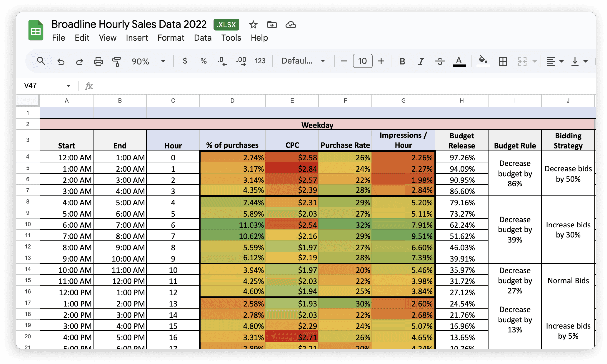Click the undo arrow icon
The width and height of the screenshot is (607, 364).
pyautogui.click(x=61, y=61)
